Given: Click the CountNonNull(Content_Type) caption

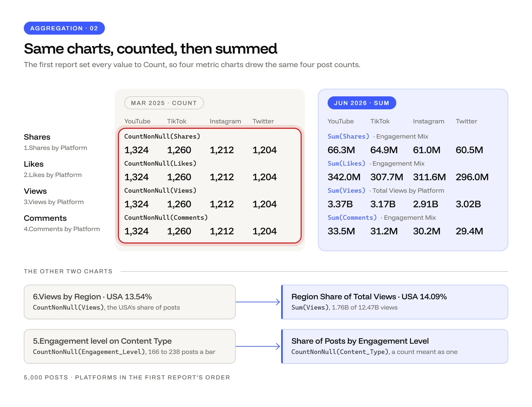Looking at the screenshot, I should (x=340, y=352).
